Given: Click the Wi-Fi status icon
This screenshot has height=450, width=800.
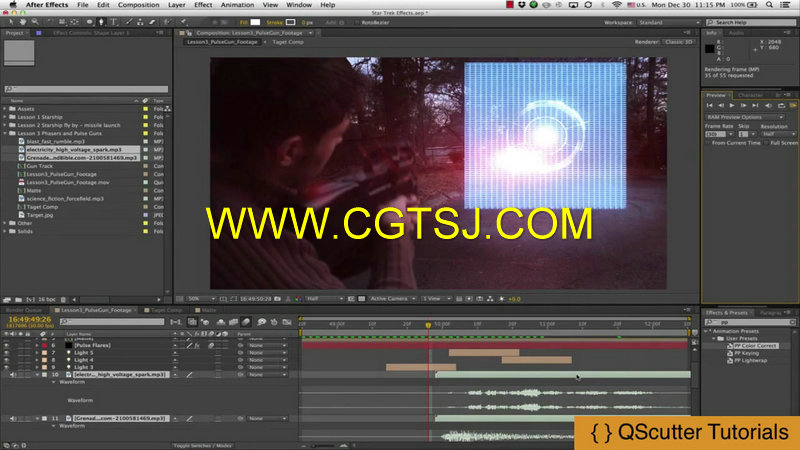Looking at the screenshot, I should 616,5.
